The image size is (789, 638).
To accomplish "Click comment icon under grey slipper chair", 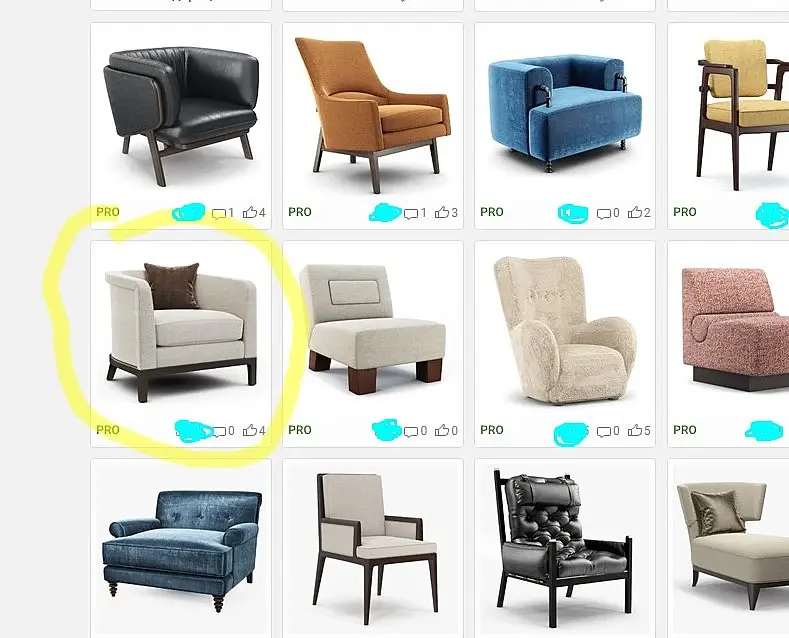I will click(x=411, y=431).
